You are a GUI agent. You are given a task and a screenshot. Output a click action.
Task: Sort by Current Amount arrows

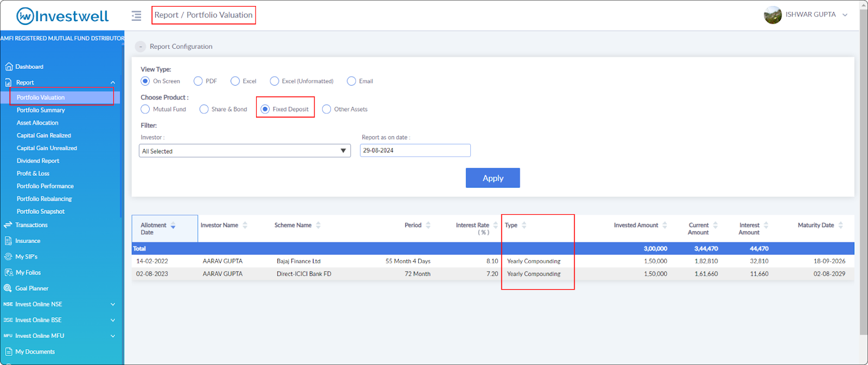click(715, 225)
